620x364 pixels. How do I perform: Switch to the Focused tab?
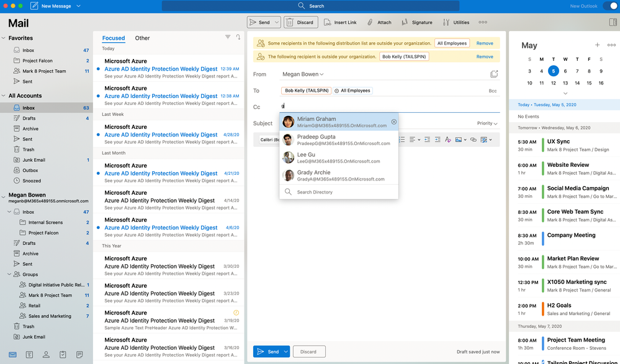[114, 38]
